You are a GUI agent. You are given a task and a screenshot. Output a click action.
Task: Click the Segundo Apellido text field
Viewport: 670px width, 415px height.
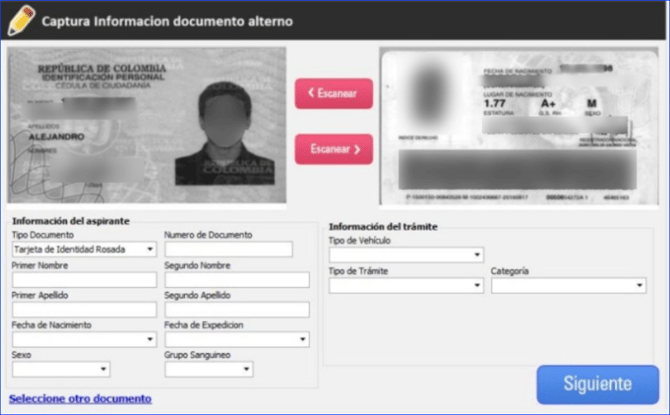pos(237,309)
